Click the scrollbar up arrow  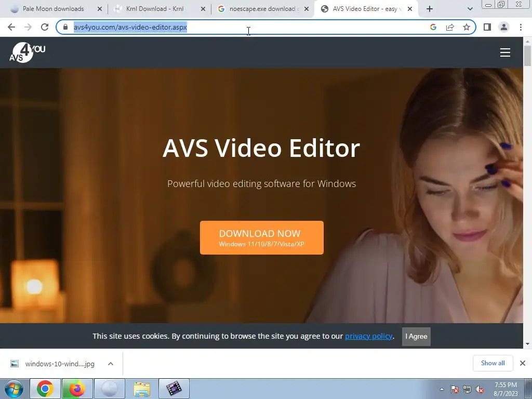(x=527, y=41)
